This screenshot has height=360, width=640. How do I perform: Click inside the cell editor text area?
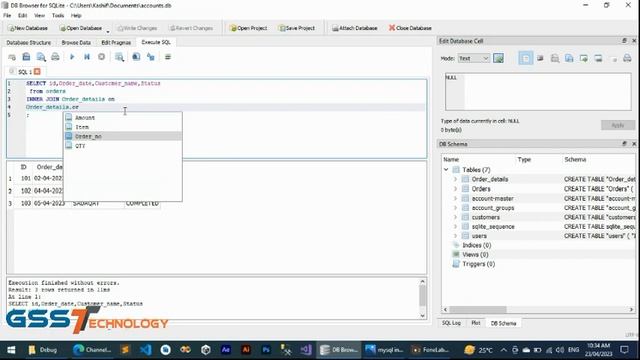click(x=538, y=92)
